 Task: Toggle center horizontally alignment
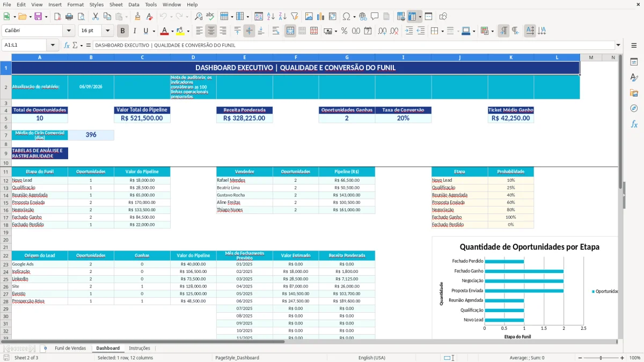coord(211,31)
